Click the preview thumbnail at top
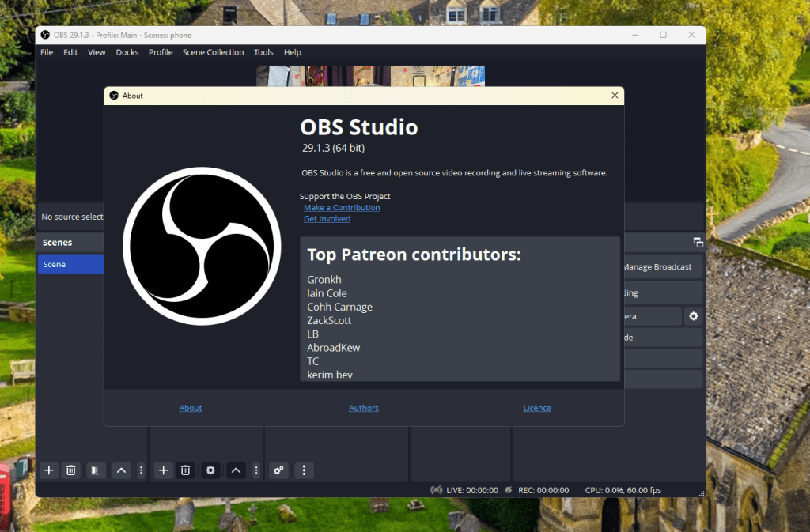Screen dimensions: 810x532 coord(370,76)
